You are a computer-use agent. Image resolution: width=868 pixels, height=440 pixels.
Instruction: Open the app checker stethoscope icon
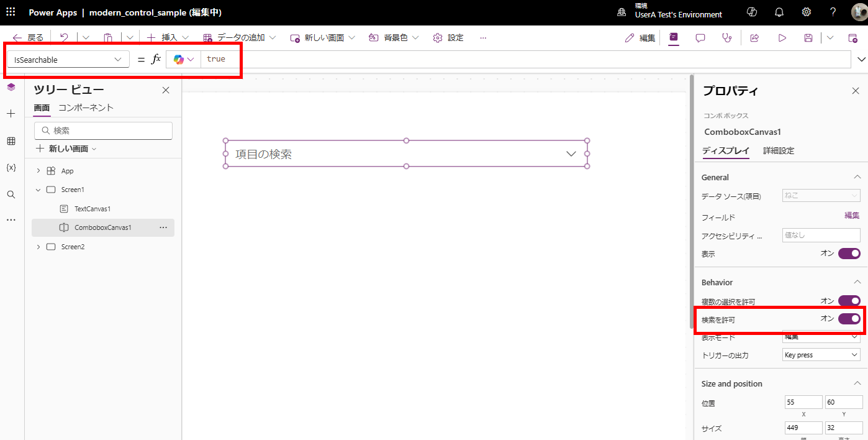click(x=727, y=38)
